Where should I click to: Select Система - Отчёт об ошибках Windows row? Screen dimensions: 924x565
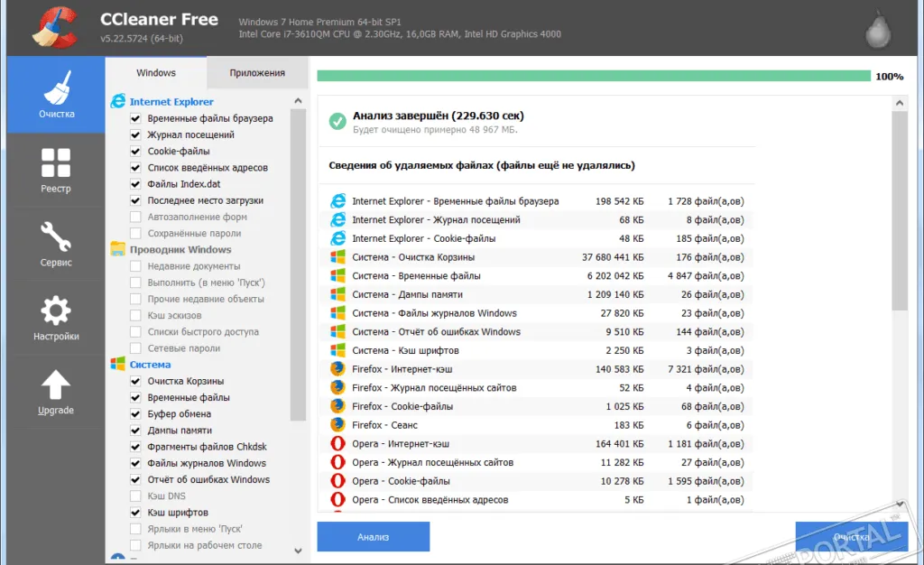click(x=536, y=332)
